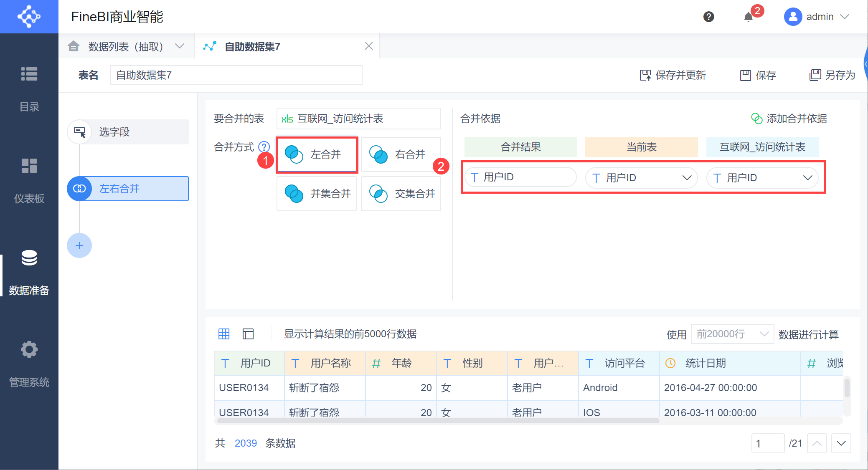868x470 pixels.
Task: Select 交集合并 merge mode
Action: (401, 194)
